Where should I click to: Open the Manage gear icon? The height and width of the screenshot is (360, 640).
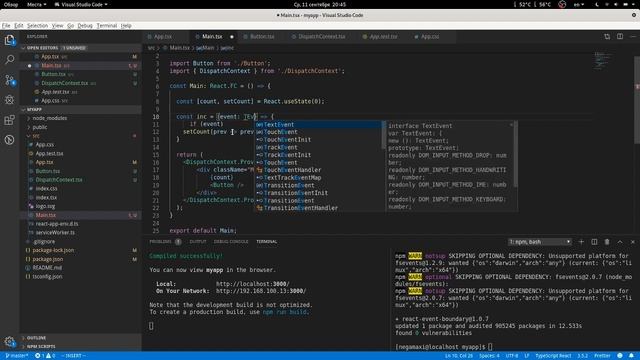[x=9, y=342]
